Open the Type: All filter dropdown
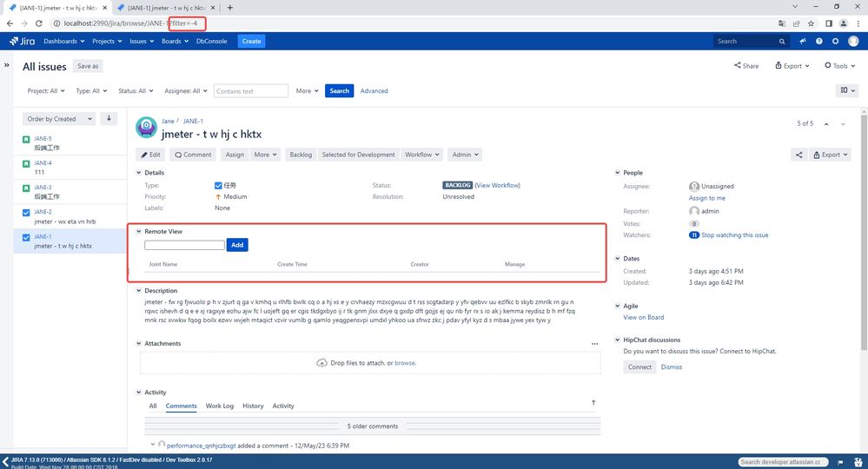This screenshot has height=469, width=868. (91, 90)
